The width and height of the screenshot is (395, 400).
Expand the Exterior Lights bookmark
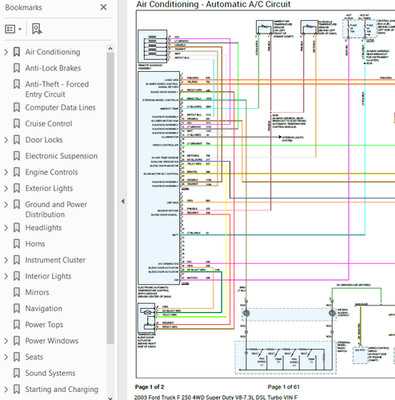(x=6, y=188)
